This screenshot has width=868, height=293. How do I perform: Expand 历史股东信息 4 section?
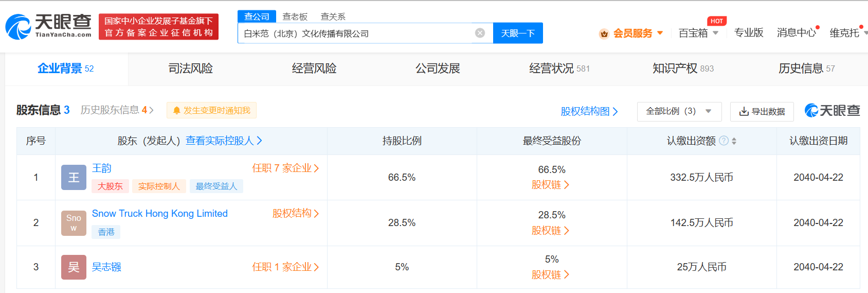click(x=117, y=110)
